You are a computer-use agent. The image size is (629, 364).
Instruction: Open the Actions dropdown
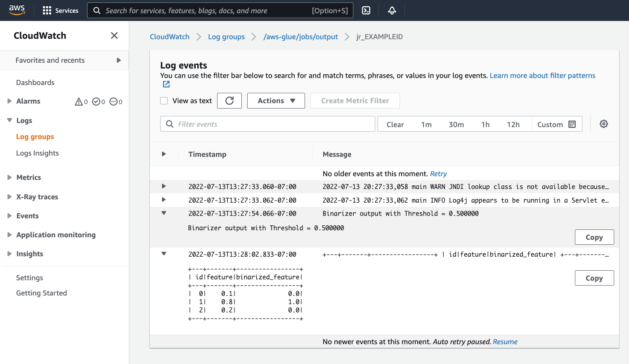[x=276, y=100]
